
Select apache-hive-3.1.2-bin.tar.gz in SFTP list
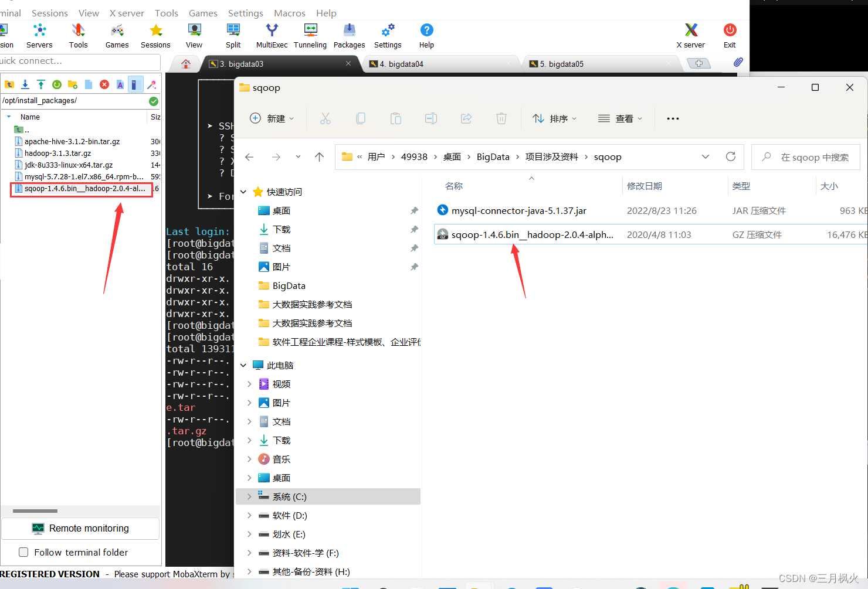[72, 141]
